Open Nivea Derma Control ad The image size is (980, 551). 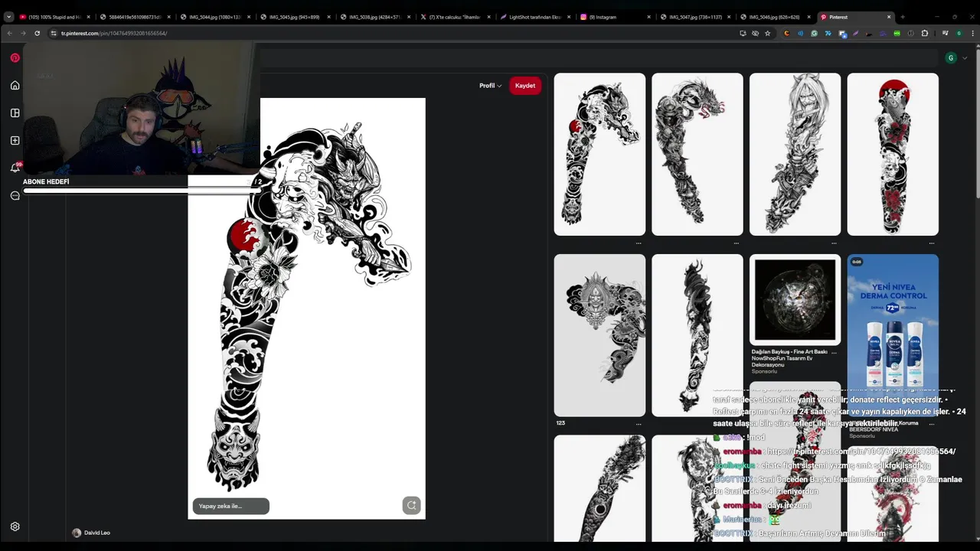coord(893,335)
